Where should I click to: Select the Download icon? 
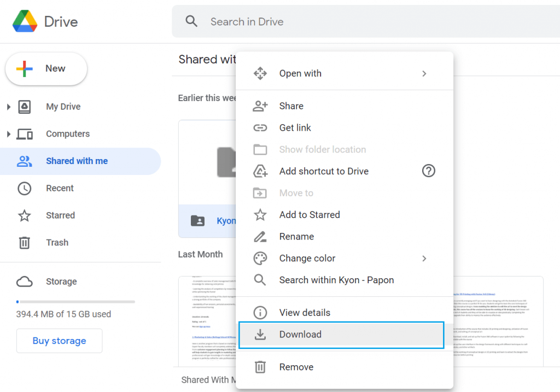tap(261, 335)
